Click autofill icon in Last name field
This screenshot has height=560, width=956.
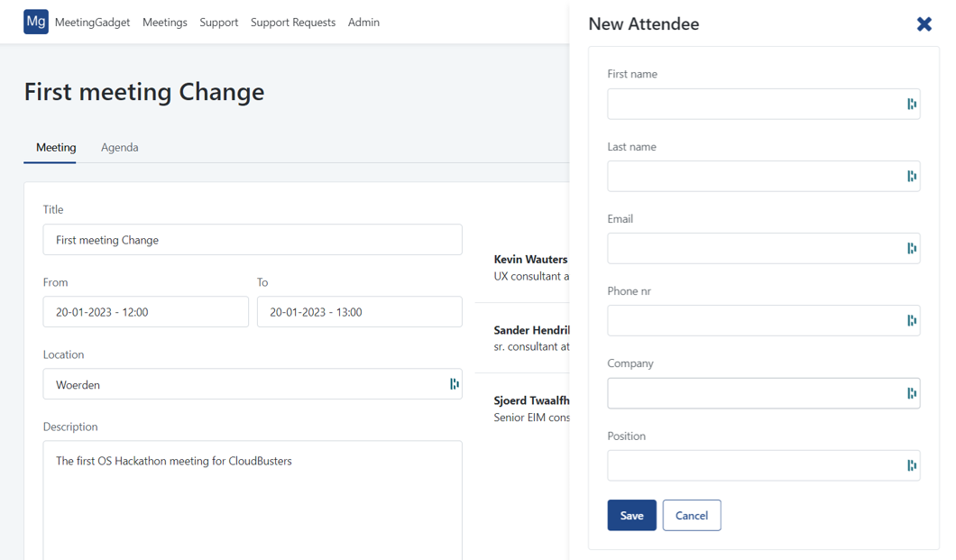coord(911,177)
